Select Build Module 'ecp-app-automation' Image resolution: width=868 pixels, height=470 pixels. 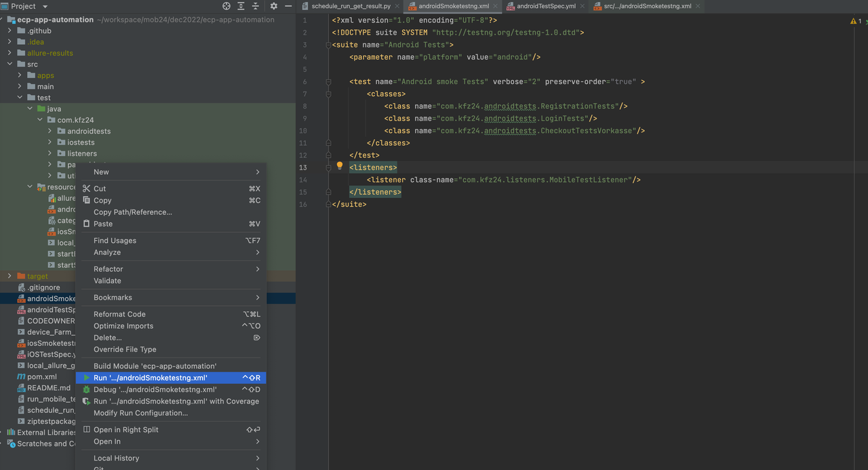click(x=171, y=366)
